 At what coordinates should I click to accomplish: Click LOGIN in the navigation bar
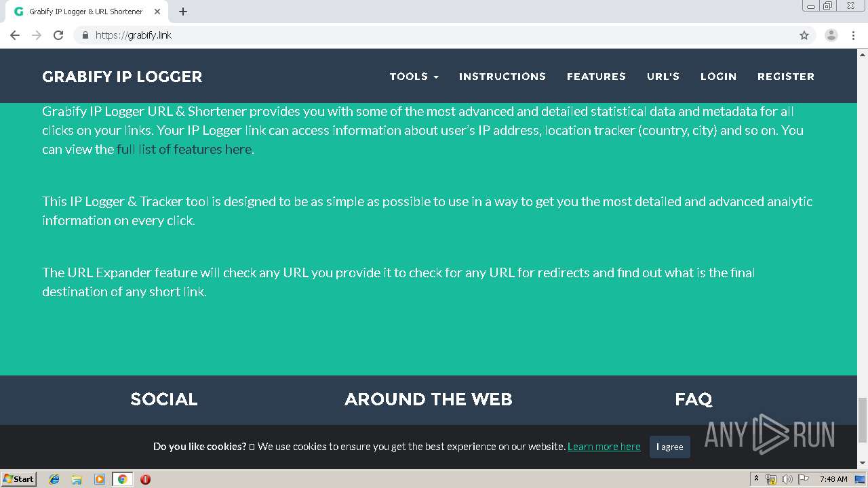(718, 77)
